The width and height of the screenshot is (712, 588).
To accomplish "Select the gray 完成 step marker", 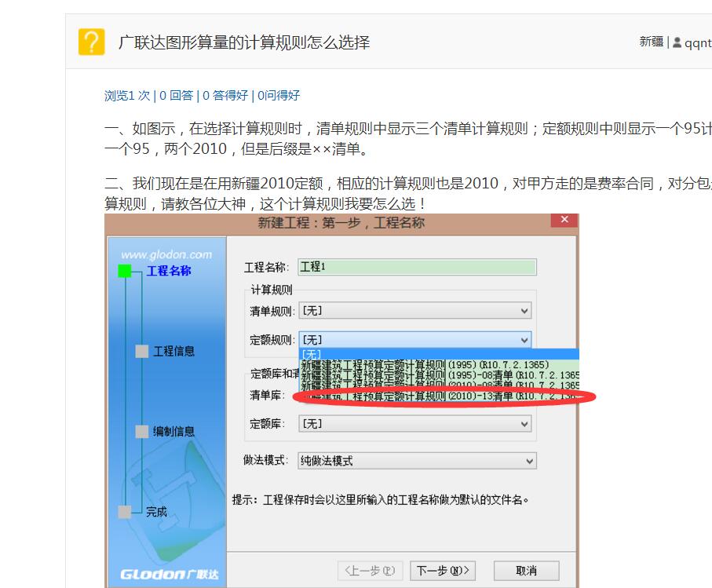I will (124, 512).
